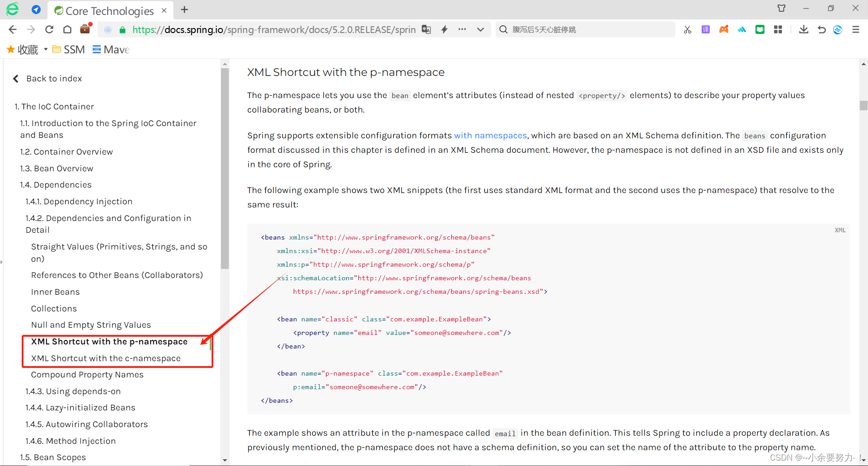
Task: Click the URL address field
Action: pyautogui.click(x=274, y=30)
